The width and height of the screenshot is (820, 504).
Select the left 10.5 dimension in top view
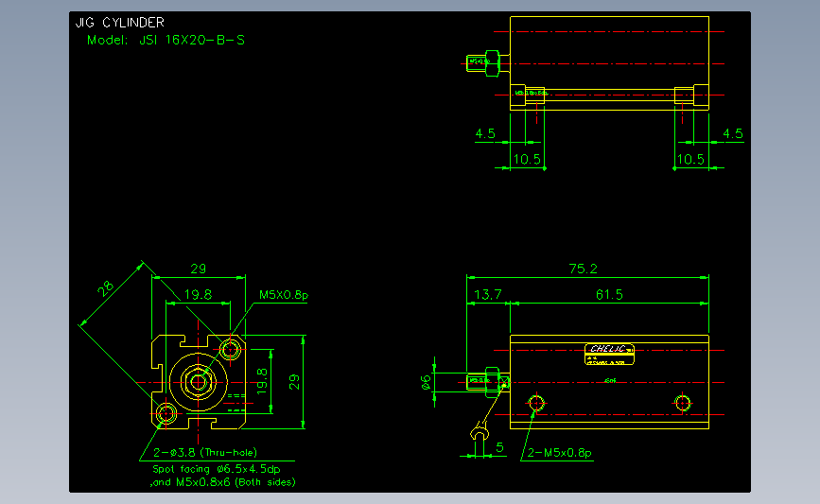(x=527, y=160)
